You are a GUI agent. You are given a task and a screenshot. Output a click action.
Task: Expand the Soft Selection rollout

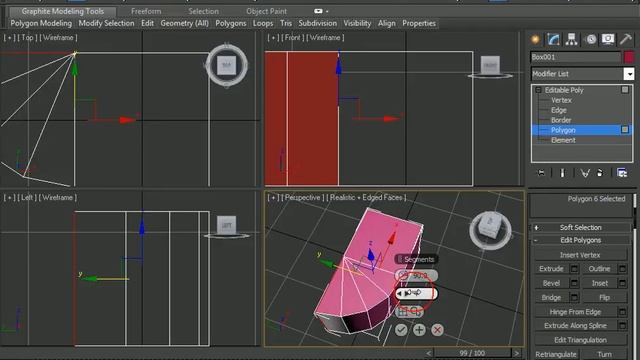(x=580, y=227)
